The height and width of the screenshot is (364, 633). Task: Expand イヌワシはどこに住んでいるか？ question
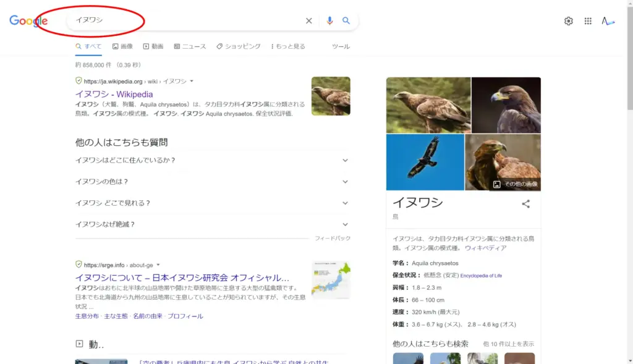coord(213,160)
